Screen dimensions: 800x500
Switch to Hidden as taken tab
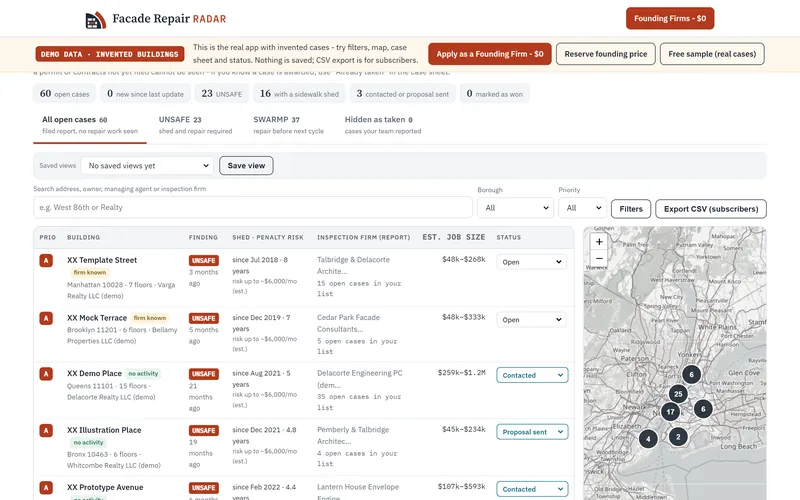[383, 125]
